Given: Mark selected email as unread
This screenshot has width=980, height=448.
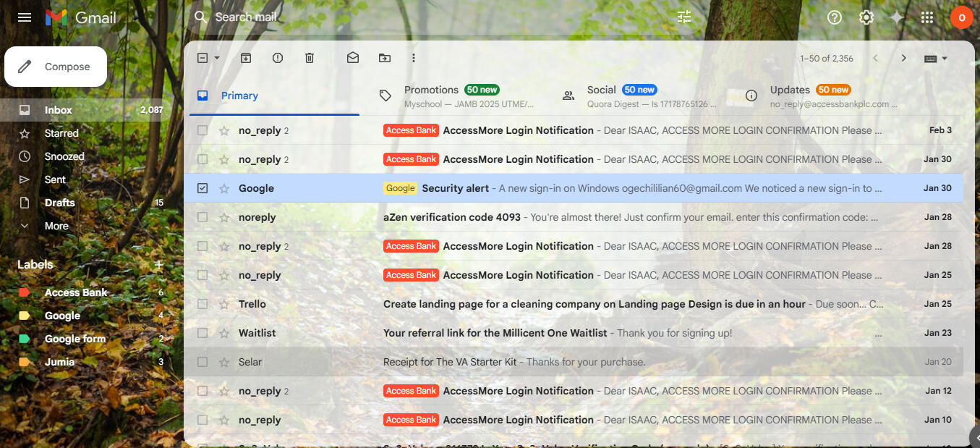Looking at the screenshot, I should [x=353, y=58].
